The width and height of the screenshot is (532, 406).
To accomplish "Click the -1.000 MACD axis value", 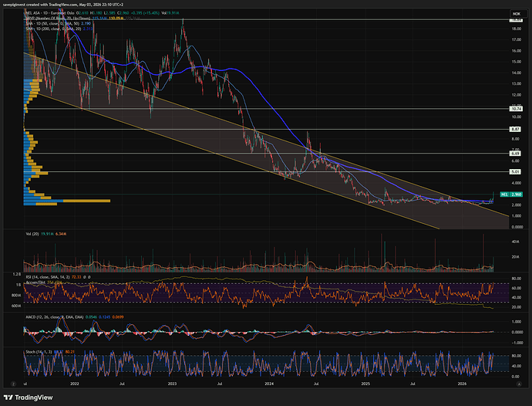I will point(517,343).
